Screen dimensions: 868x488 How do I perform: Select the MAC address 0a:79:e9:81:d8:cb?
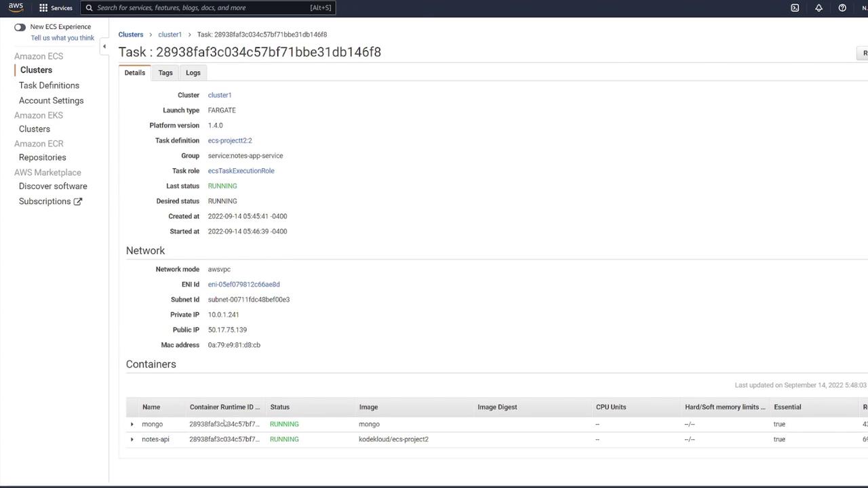pyautogui.click(x=234, y=345)
